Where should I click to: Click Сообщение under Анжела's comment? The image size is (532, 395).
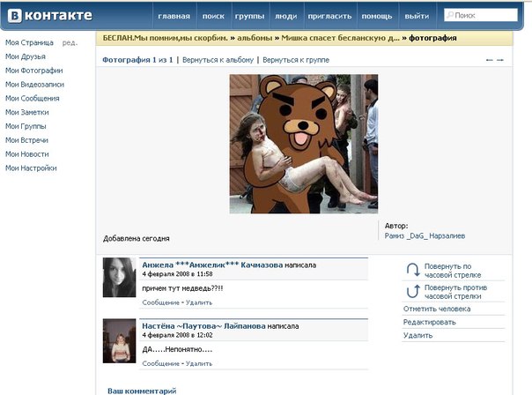point(160,302)
